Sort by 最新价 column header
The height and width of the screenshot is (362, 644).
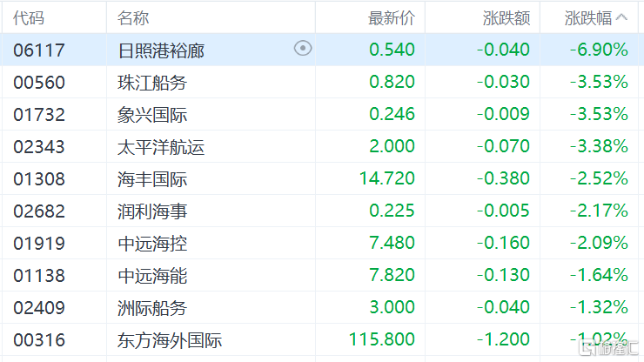[x=392, y=18]
